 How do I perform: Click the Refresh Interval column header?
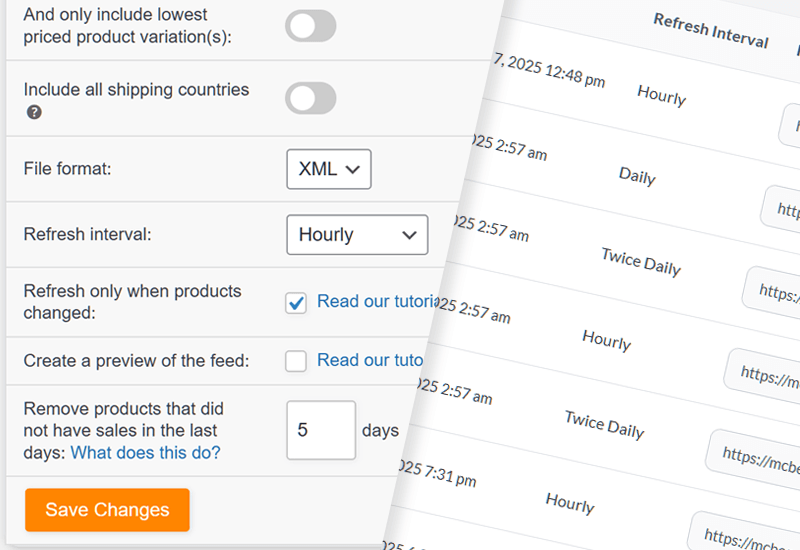[x=710, y=31]
